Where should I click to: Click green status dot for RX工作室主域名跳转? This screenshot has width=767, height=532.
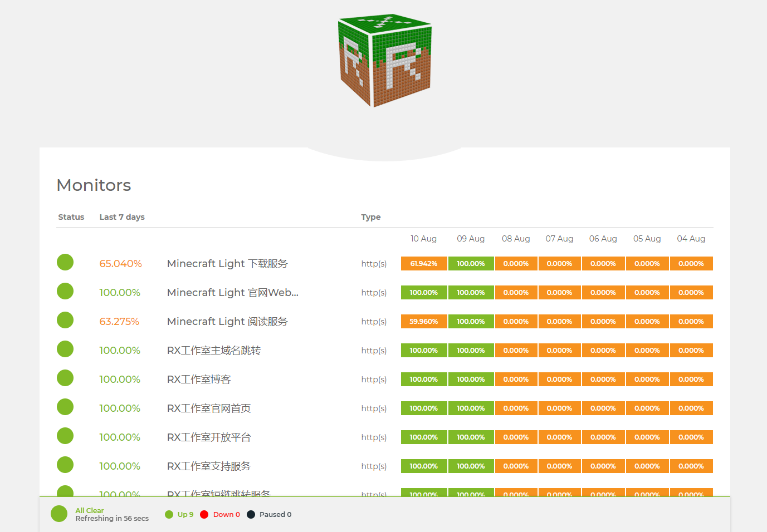point(65,349)
